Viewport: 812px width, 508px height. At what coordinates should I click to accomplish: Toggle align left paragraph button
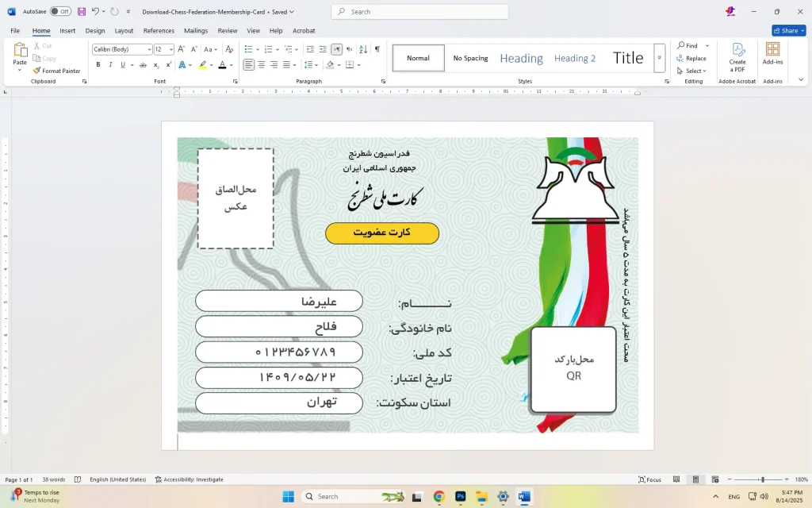click(x=249, y=65)
